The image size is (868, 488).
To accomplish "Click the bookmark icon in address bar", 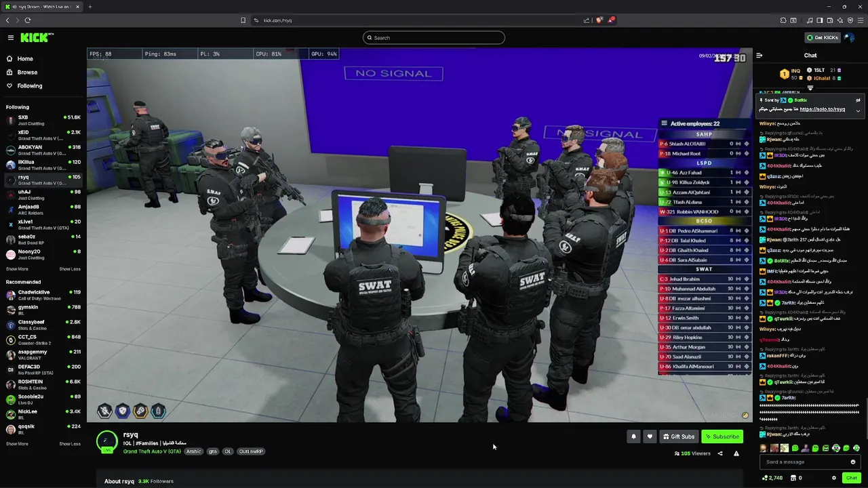I will tap(243, 20).
